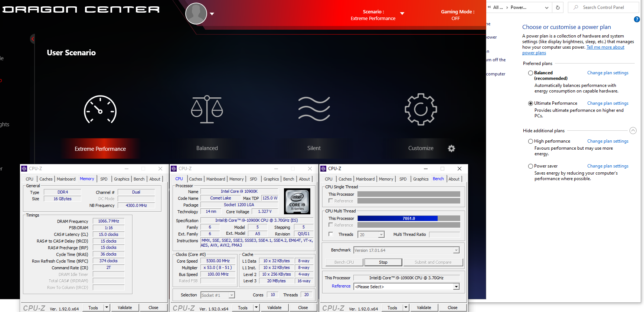Click the Control Panel search magnifier icon
644x312 pixels.
[x=576, y=7]
